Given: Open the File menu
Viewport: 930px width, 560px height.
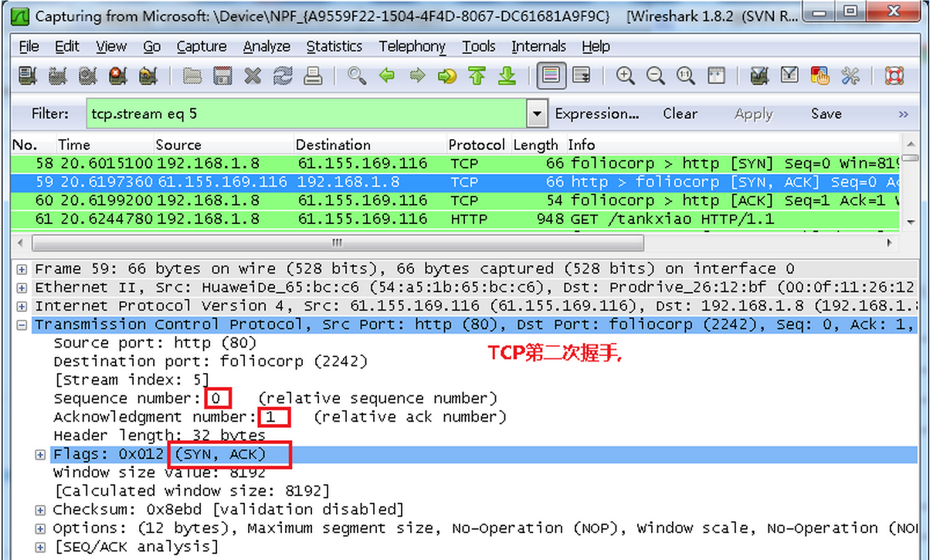Looking at the screenshot, I should [29, 46].
